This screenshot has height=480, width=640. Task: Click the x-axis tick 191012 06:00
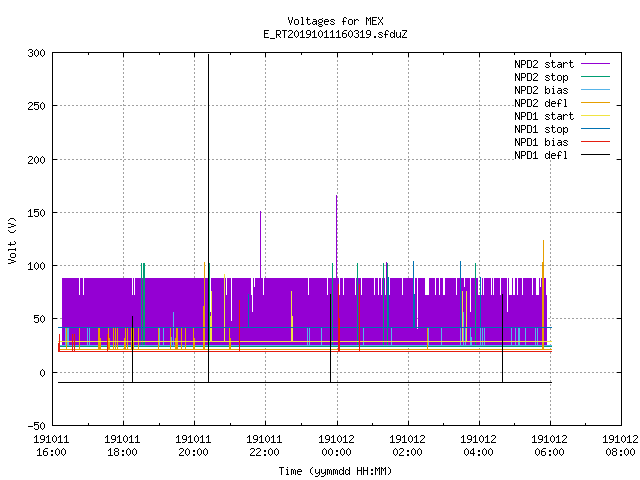click(x=549, y=446)
